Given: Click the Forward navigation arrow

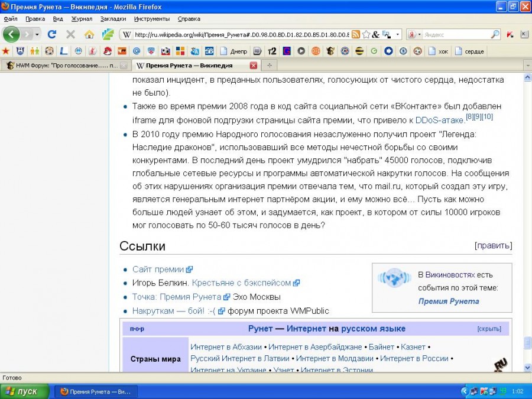Looking at the screenshot, I should point(27,34).
